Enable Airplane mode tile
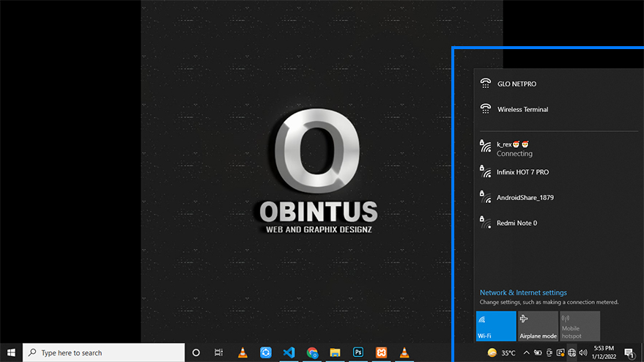This screenshot has width=644, height=362. click(538, 326)
